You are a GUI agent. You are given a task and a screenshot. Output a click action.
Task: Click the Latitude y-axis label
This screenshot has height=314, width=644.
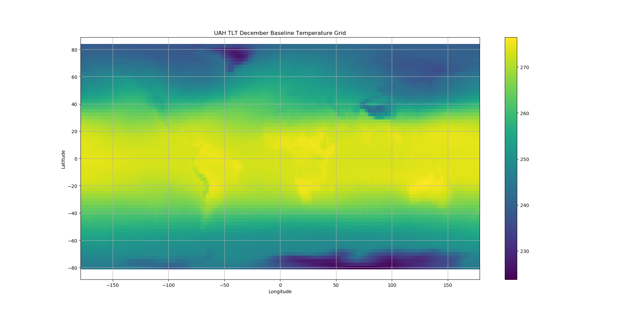pyautogui.click(x=63, y=159)
